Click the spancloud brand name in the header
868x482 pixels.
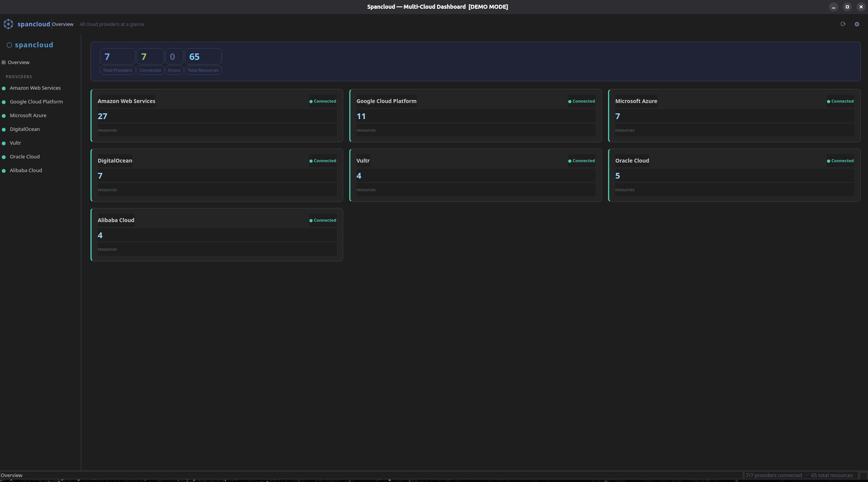(x=34, y=24)
